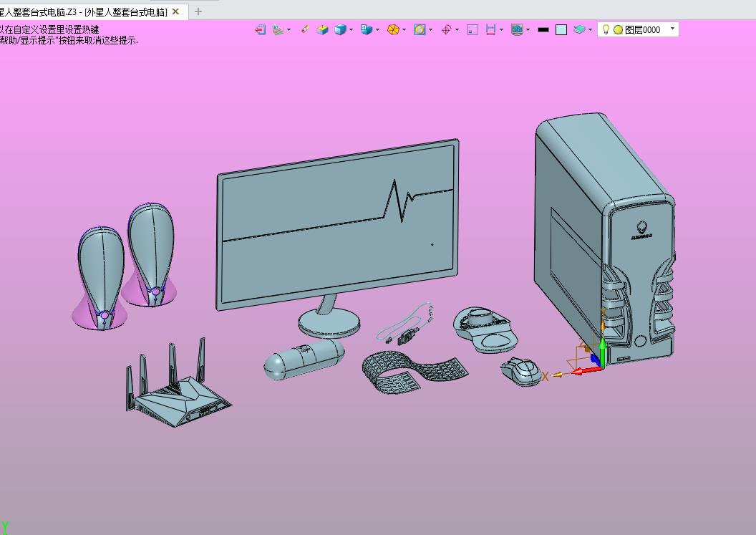Open the selection filter dropdown arrow
Screen dimensions: 756x535
click(289, 30)
